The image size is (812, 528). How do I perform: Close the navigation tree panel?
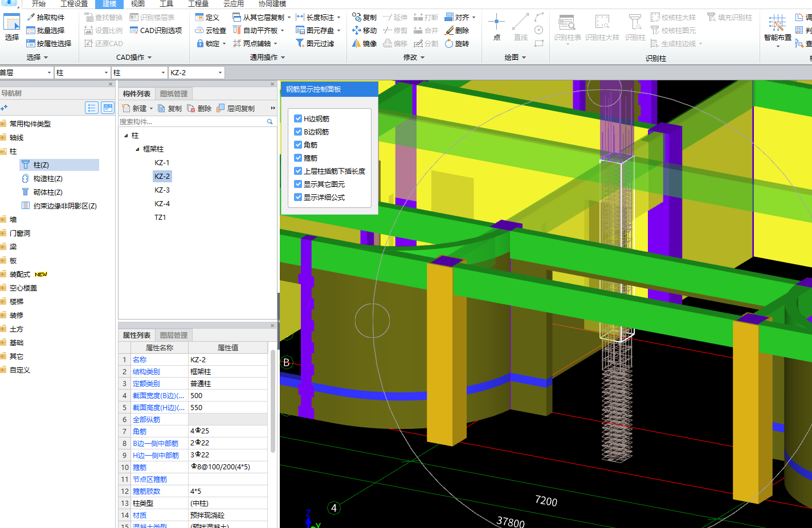(111, 84)
